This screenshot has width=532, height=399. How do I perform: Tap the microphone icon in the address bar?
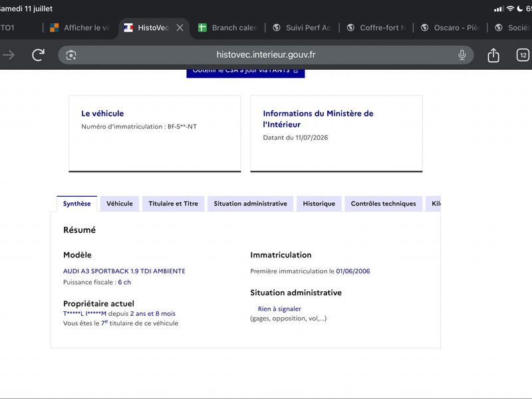pyautogui.click(x=462, y=55)
